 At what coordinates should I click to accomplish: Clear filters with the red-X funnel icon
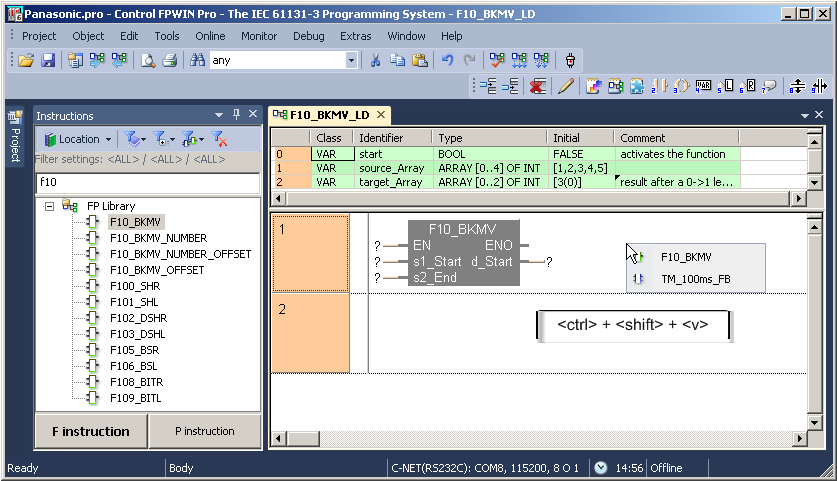pos(221,139)
